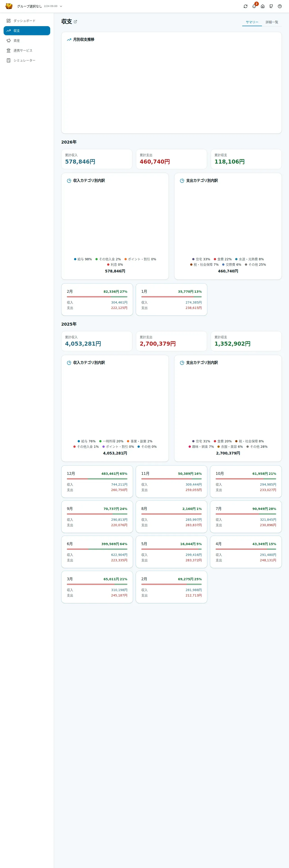
Task: Open the 2025 6月 monthly card
Action: pyautogui.click(x=97, y=552)
